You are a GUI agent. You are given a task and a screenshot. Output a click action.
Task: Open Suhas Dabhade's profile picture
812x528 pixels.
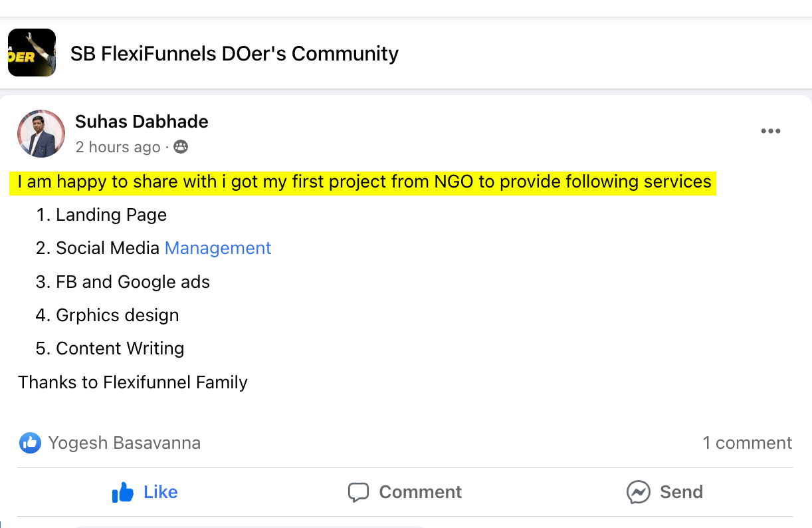(x=41, y=134)
